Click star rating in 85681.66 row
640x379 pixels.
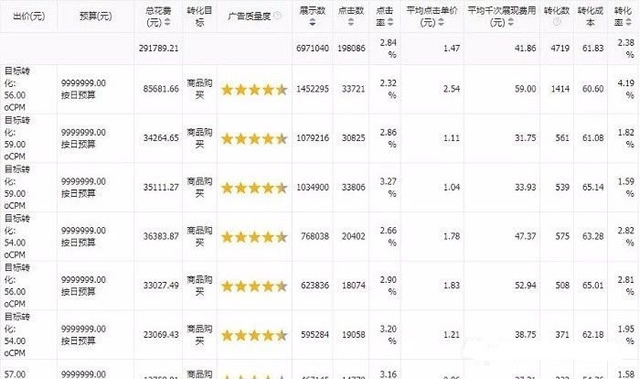(254, 89)
